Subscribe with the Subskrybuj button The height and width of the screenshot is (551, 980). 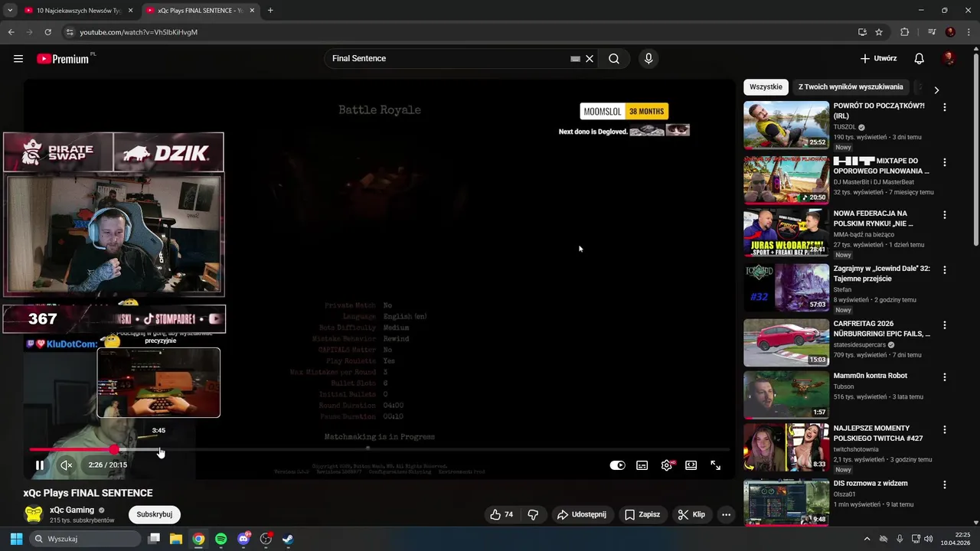pyautogui.click(x=155, y=515)
